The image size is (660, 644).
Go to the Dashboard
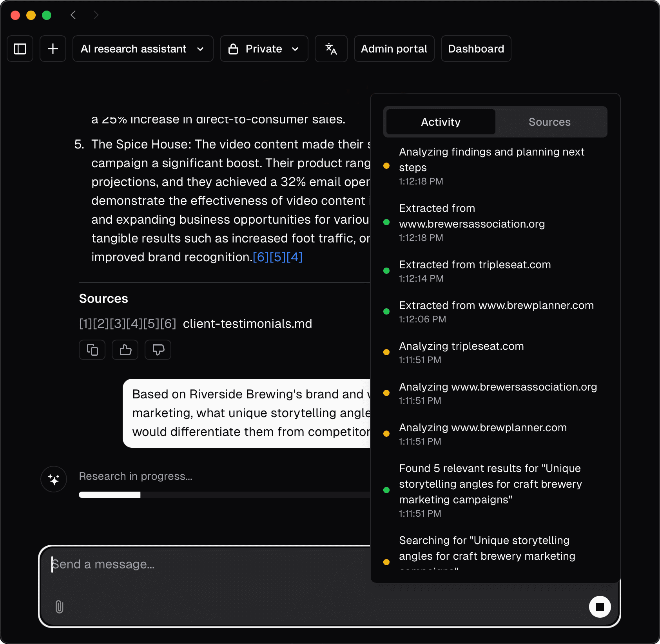tap(476, 49)
